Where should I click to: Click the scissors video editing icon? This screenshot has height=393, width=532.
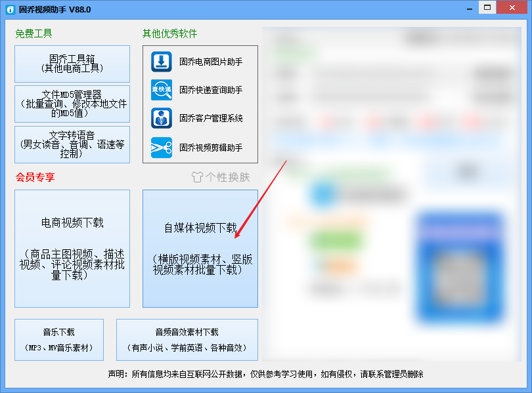[x=161, y=148]
